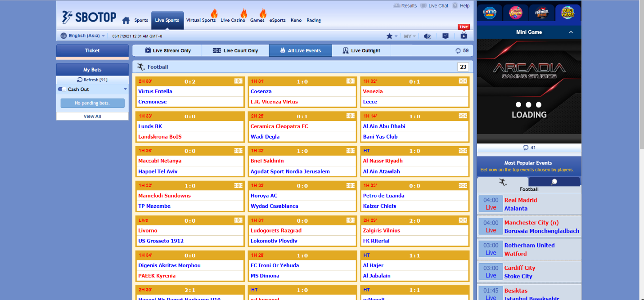Open the SBOTOP logo
644x300 pixels.
pyautogui.click(x=89, y=18)
